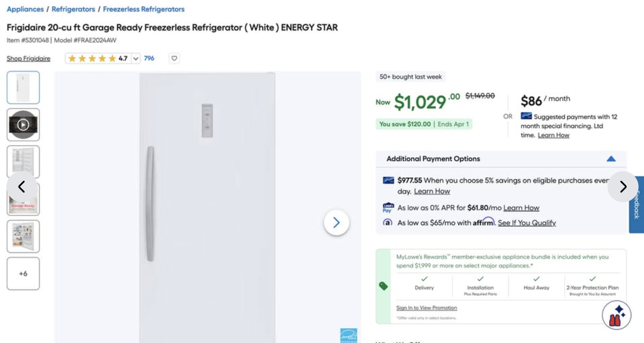Open Learn How for 0% APR

pyautogui.click(x=521, y=208)
